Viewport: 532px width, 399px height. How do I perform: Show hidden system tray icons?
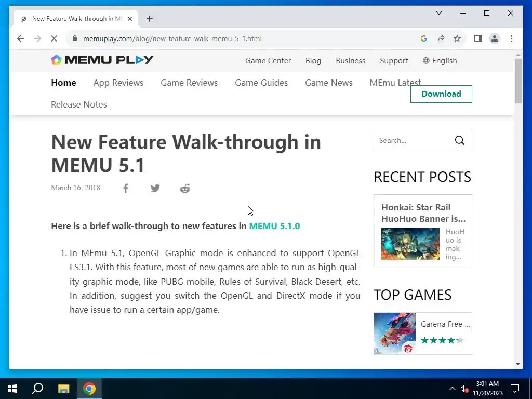(453, 389)
